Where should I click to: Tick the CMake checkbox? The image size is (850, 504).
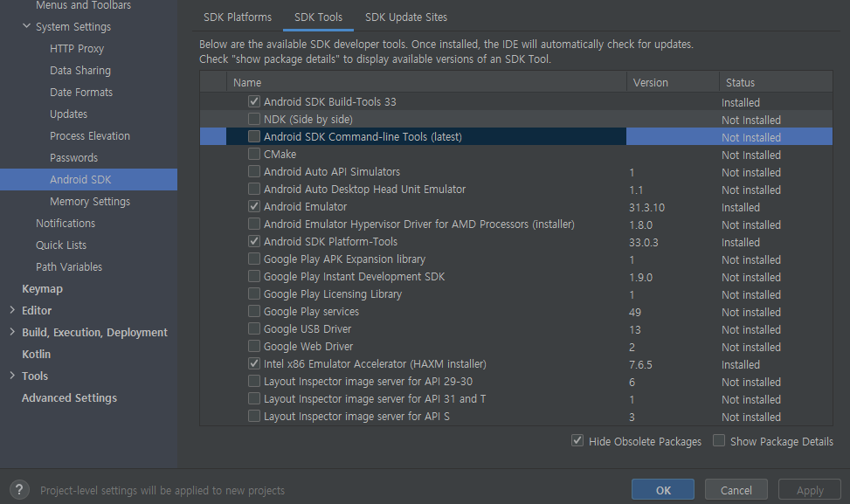253,154
